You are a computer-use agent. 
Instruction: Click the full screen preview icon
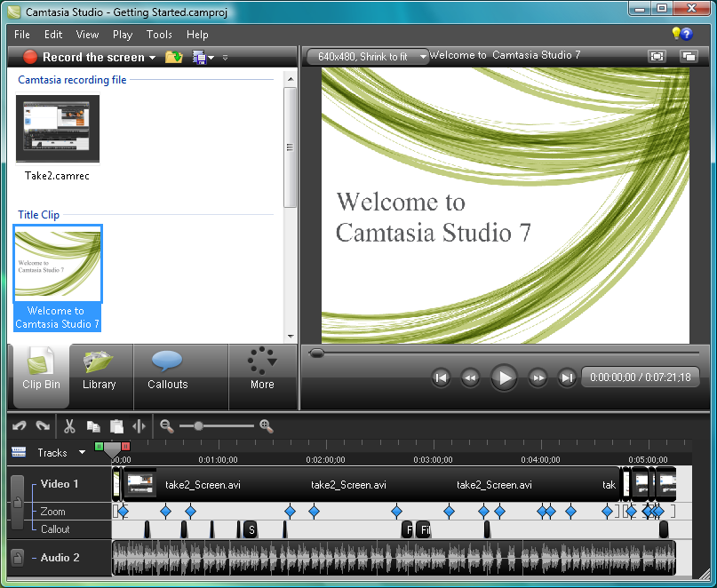coord(657,56)
